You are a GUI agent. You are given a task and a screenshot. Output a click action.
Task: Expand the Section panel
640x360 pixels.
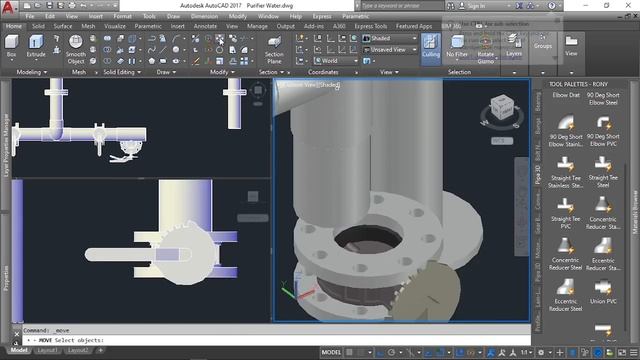point(271,72)
